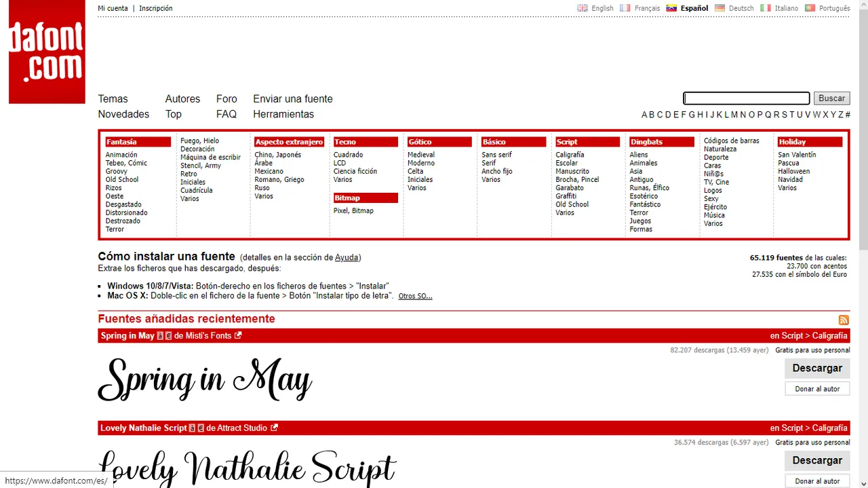Donate to the Lovely Nathalie Script author

click(817, 481)
